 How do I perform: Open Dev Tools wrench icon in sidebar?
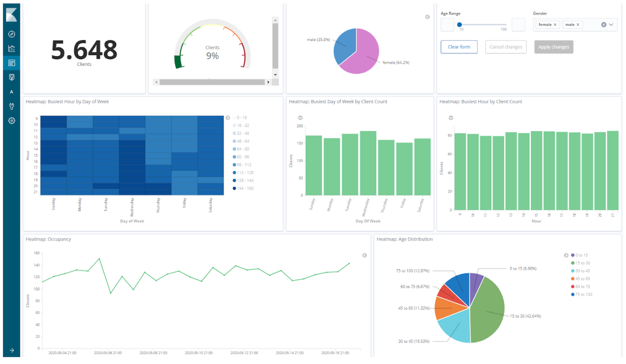11,106
